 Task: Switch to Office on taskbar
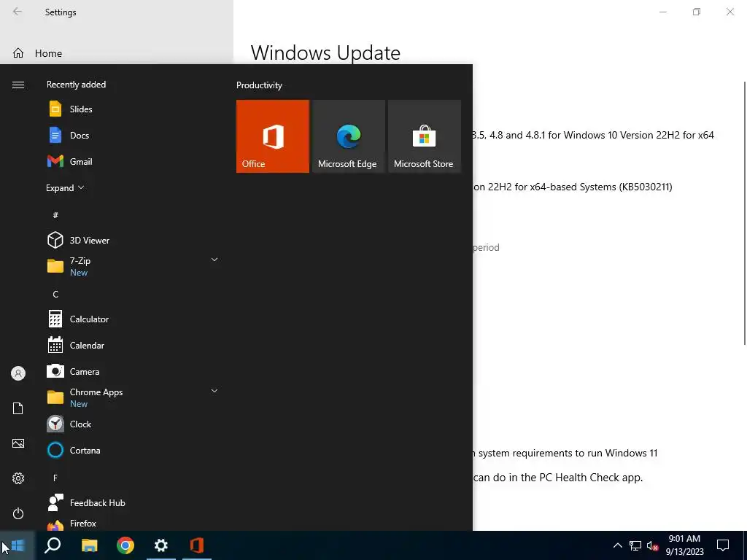click(x=197, y=545)
